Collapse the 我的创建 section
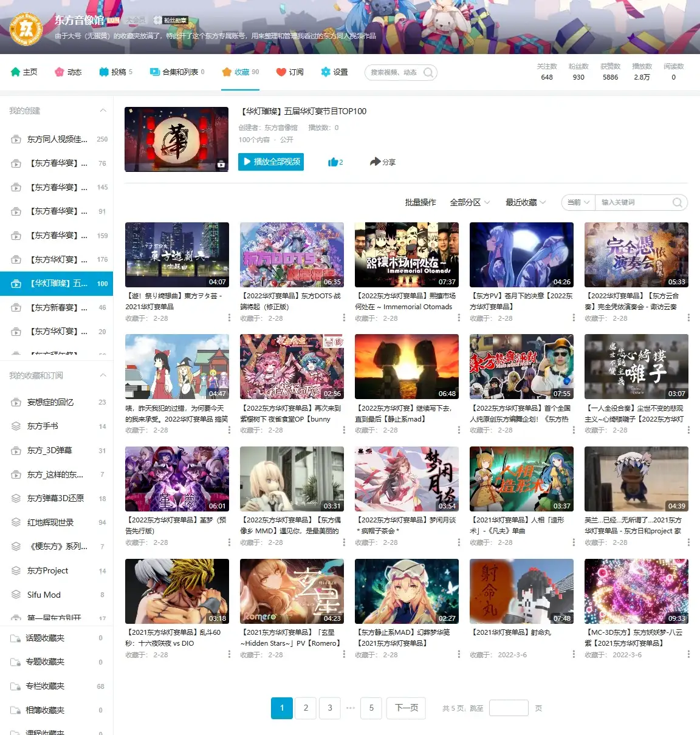This screenshot has width=700, height=735. coord(103,111)
